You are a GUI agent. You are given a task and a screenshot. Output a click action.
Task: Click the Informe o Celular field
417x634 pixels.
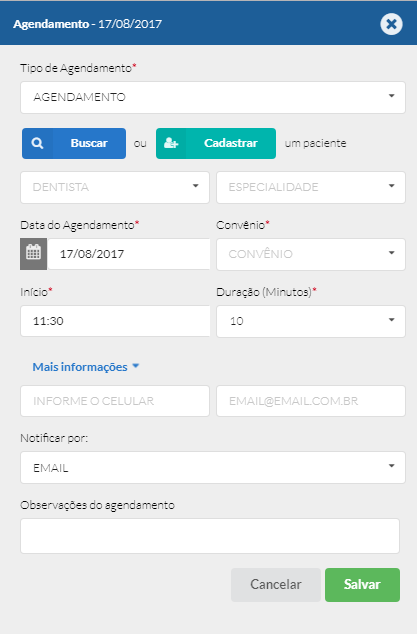[115, 401]
